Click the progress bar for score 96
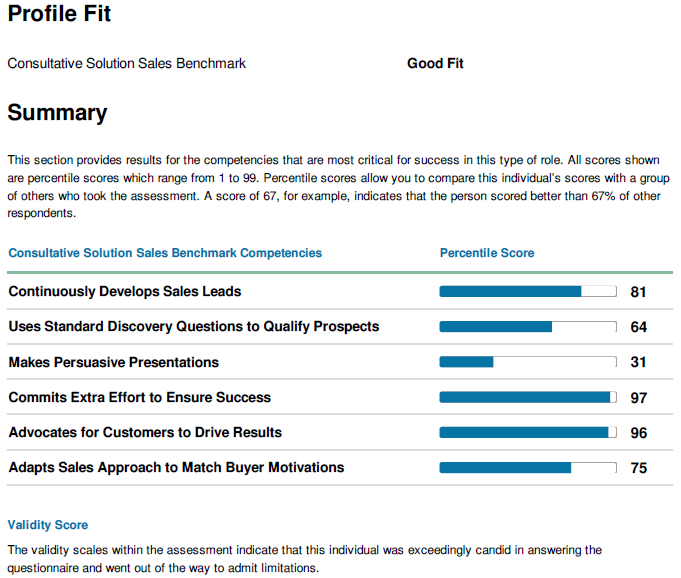681x578 pixels. pyautogui.click(x=528, y=433)
